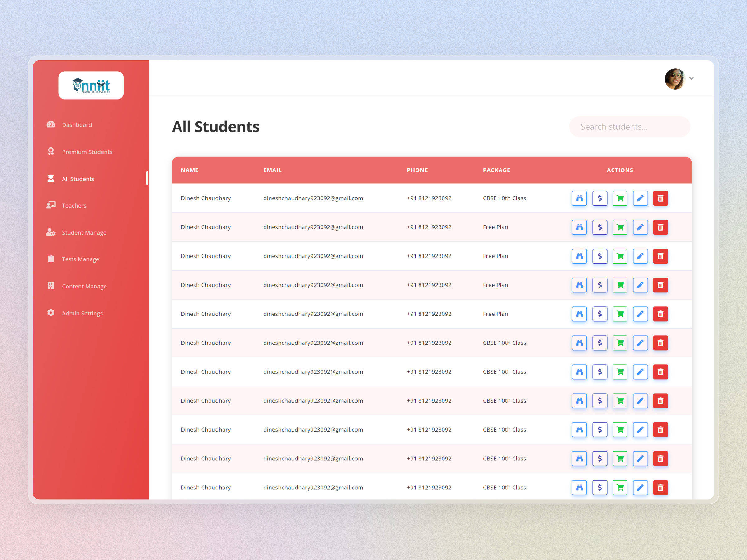Click the dollar icon on the last table row
This screenshot has width=747, height=560.
click(x=600, y=488)
